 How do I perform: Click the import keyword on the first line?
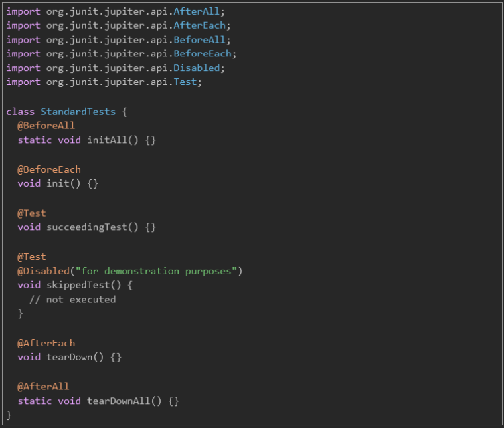[23, 11]
